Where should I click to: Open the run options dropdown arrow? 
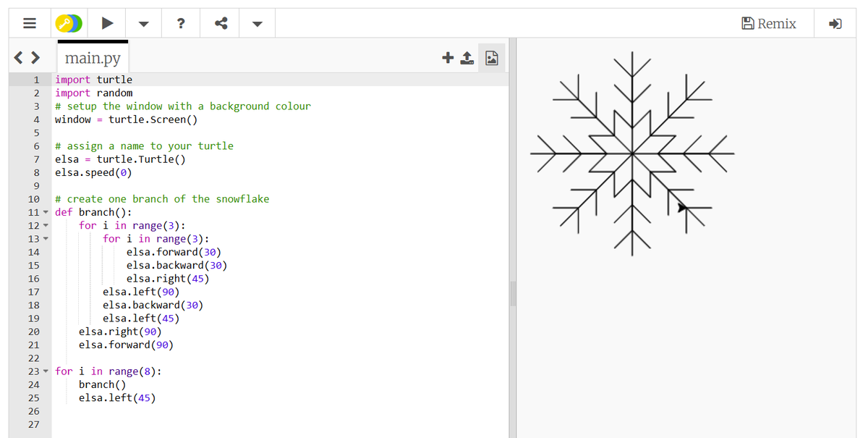pyautogui.click(x=143, y=24)
